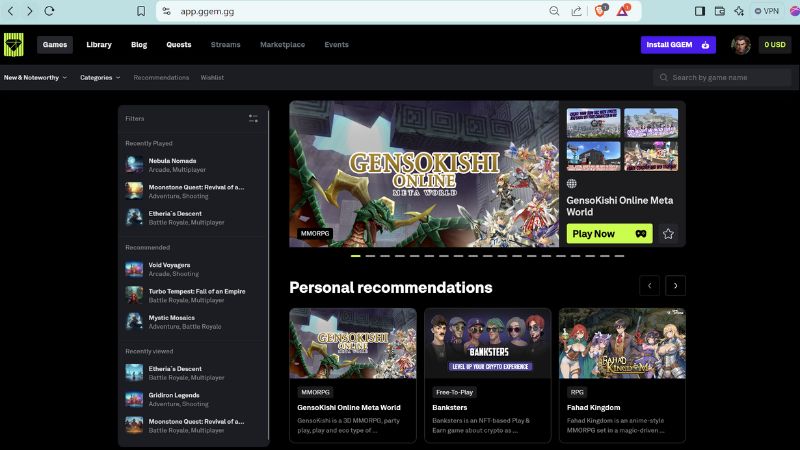Click the globe website icon for GensoKishi
Viewport: 800px width, 450px height.
tap(572, 184)
